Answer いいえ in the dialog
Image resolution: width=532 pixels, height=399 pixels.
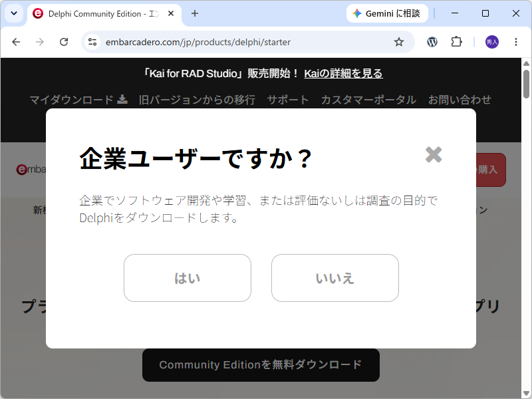[335, 278]
